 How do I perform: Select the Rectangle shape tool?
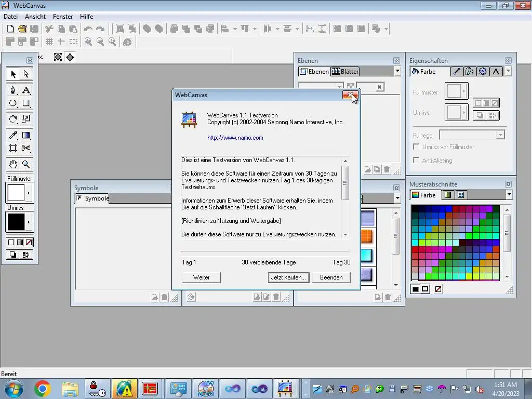26,103
